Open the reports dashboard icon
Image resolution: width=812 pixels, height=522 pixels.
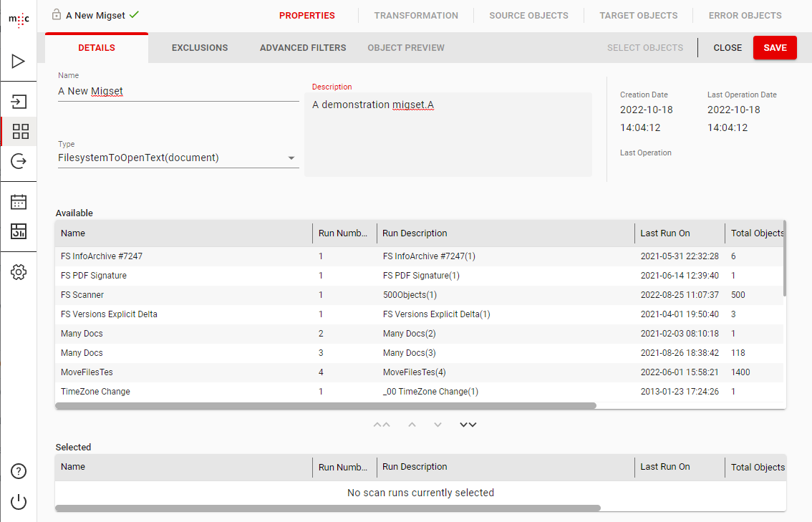pyautogui.click(x=19, y=231)
